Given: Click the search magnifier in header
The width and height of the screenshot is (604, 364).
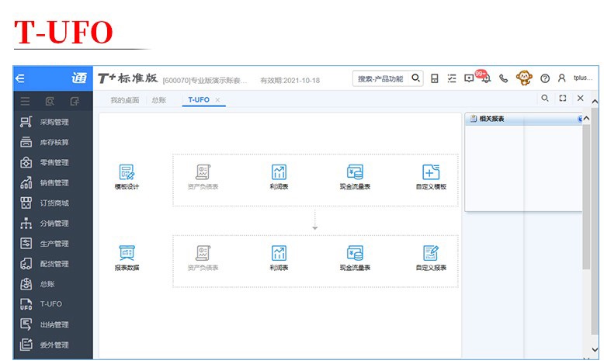Looking at the screenshot, I should (415, 78).
